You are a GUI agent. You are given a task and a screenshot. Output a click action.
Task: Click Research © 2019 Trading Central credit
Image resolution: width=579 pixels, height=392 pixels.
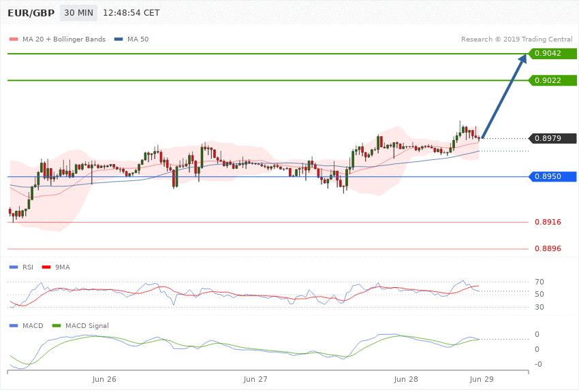tap(516, 39)
